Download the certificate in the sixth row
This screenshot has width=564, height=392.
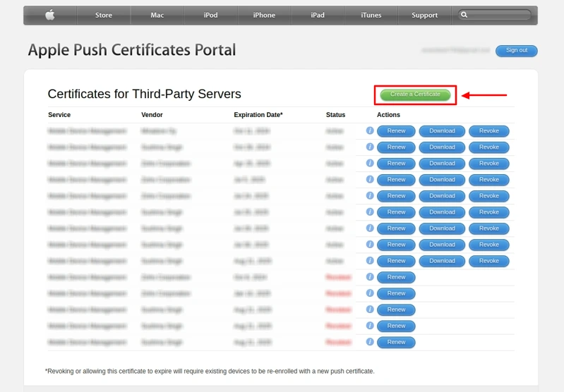(x=442, y=212)
